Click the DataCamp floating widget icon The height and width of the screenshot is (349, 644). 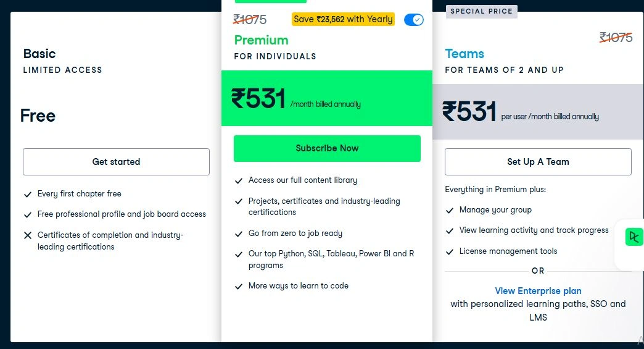pyautogui.click(x=634, y=237)
